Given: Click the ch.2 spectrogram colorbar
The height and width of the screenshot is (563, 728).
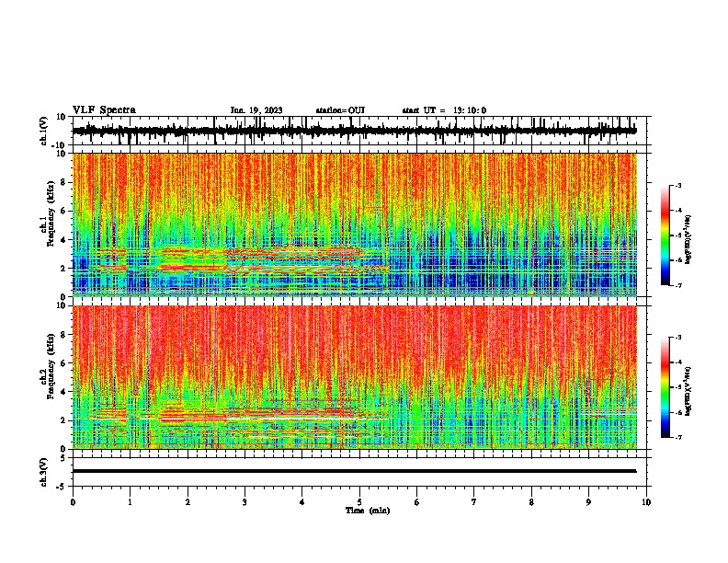Looking at the screenshot, I should 665,387.
